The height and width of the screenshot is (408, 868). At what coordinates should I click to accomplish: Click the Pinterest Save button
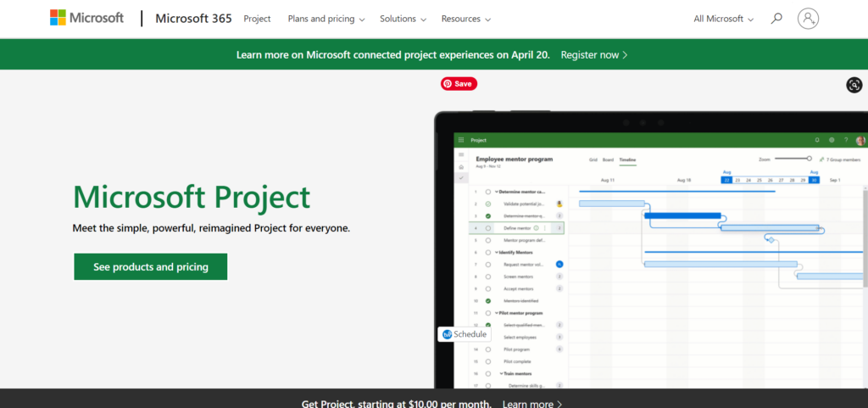(459, 84)
